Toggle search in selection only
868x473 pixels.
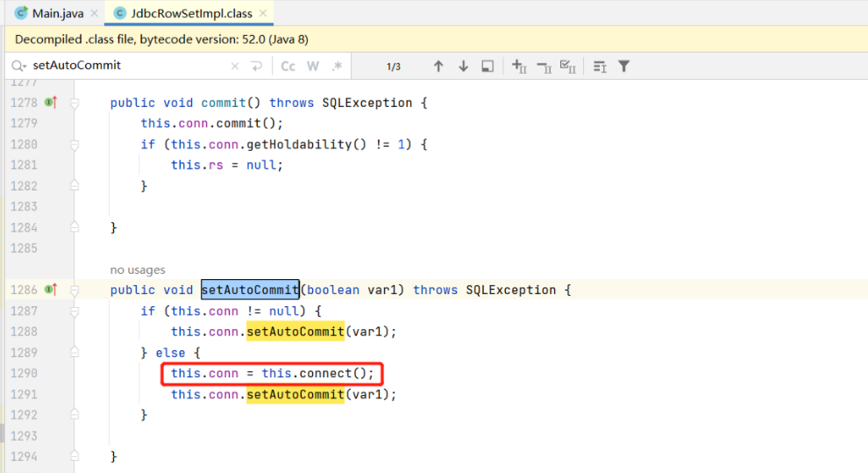pyautogui.click(x=600, y=67)
